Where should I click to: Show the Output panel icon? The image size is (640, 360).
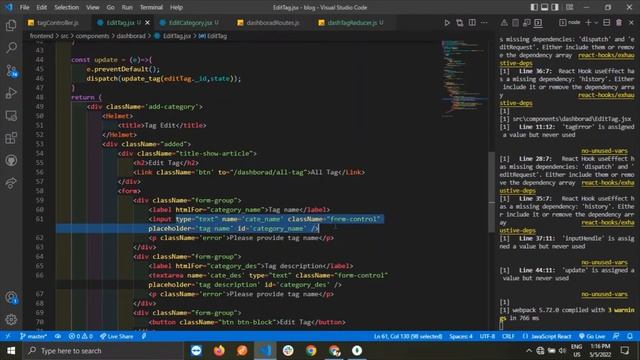[x=516, y=23]
